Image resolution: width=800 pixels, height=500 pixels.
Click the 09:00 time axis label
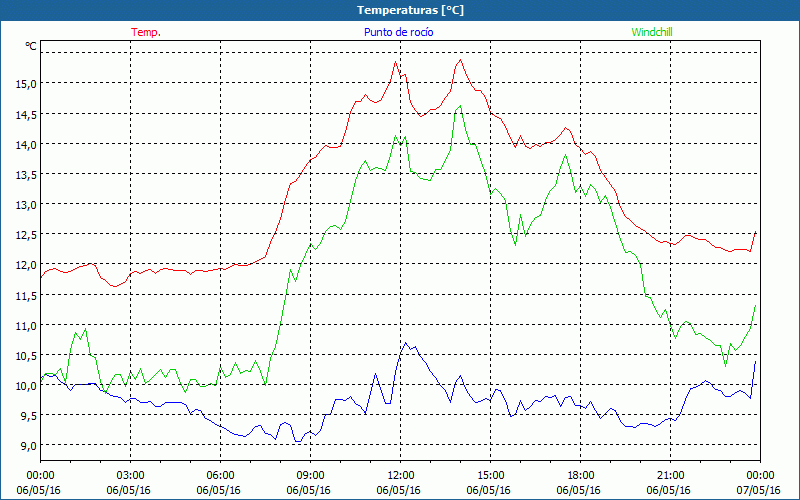coord(310,476)
